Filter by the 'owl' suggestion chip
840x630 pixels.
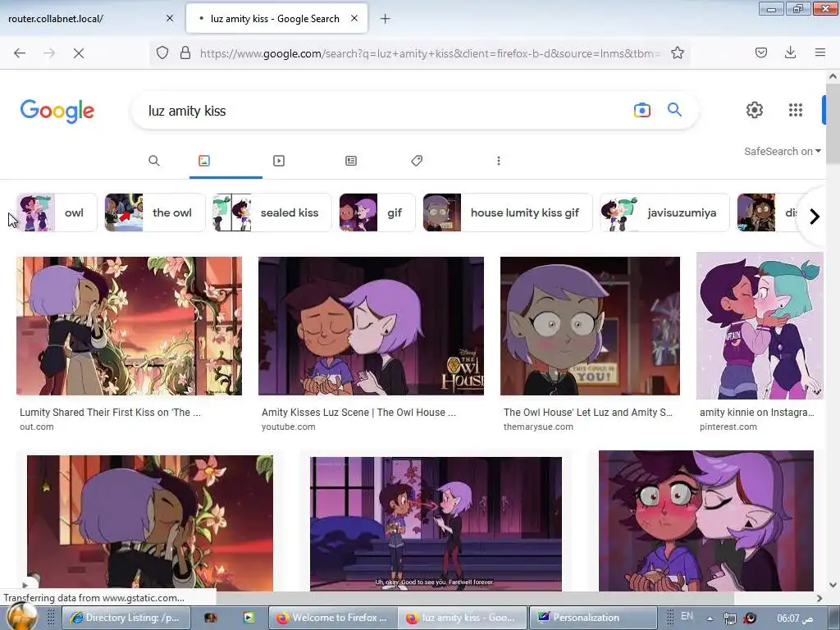[x=57, y=212]
